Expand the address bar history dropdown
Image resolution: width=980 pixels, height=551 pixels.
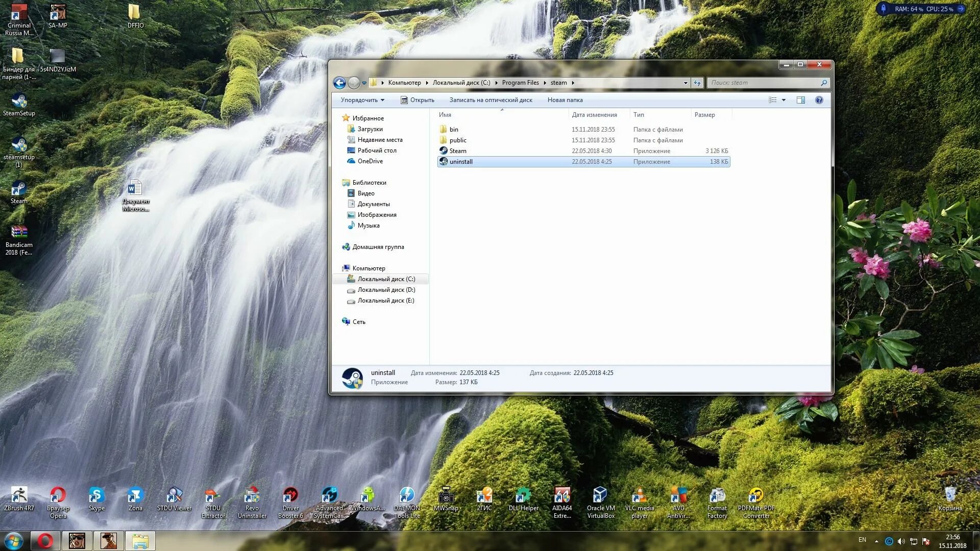685,83
